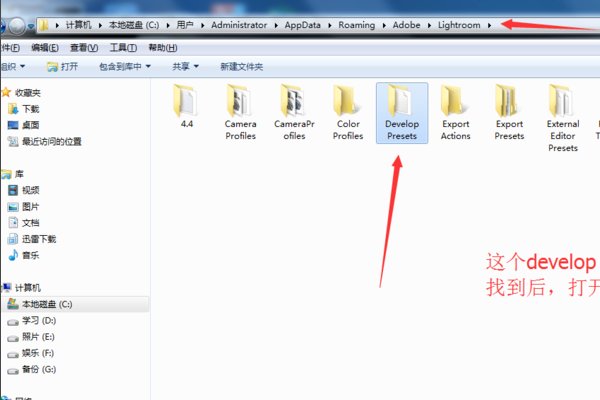Select 照片 (E:) drive in sidebar
Screen dimensions: 600x400
coord(38,337)
